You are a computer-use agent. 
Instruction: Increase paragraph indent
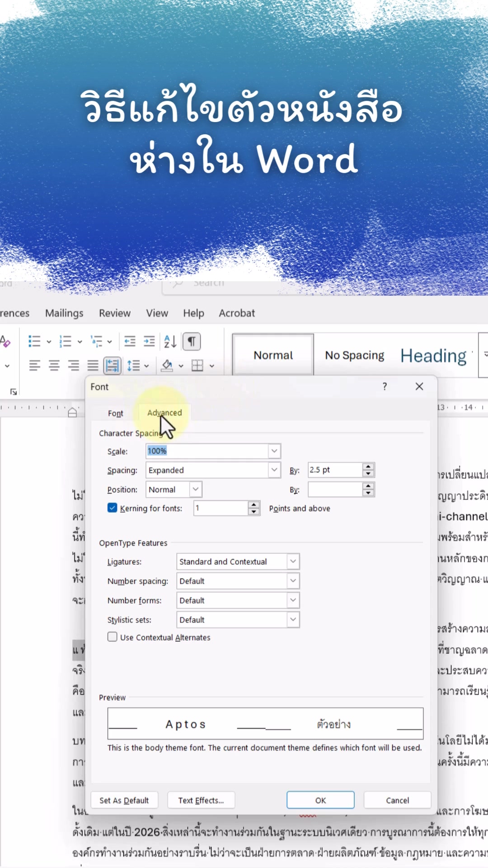pyautogui.click(x=149, y=341)
